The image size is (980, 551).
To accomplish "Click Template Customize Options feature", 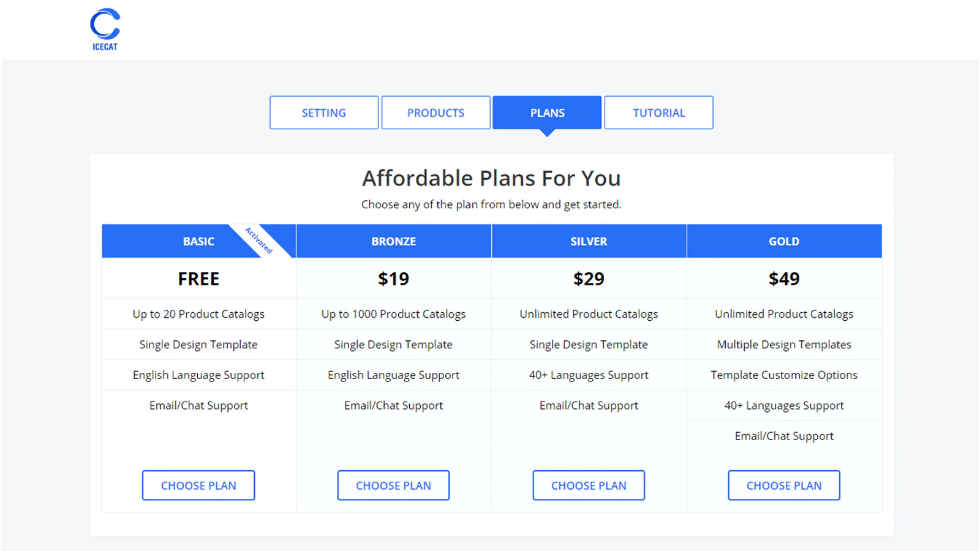I will click(784, 375).
